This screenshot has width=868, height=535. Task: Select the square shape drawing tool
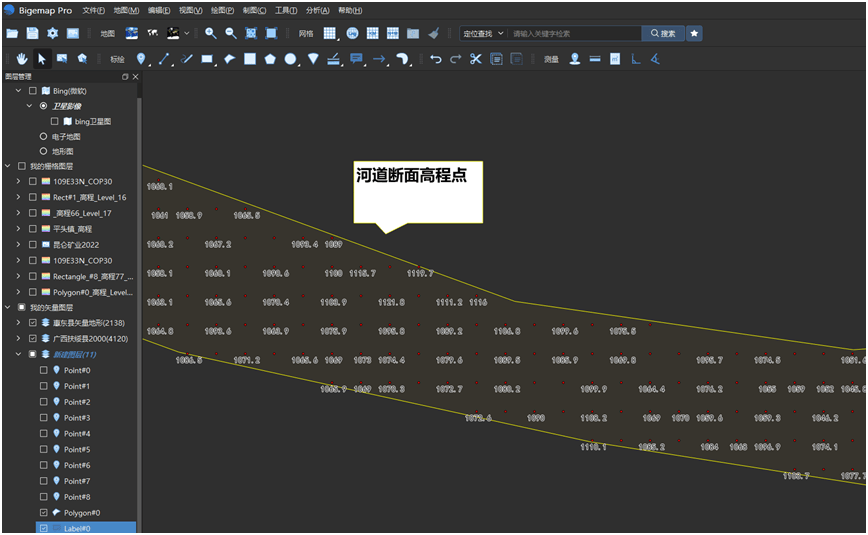click(250, 59)
